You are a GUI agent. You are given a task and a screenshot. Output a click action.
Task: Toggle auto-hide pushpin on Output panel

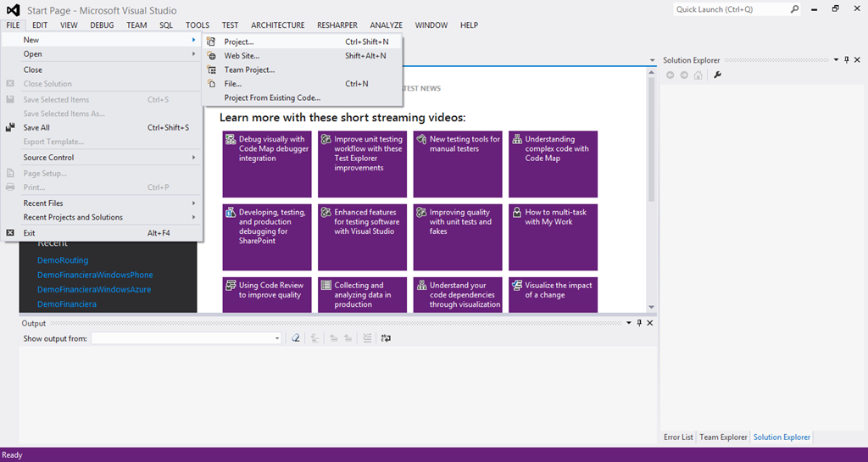[x=639, y=323]
